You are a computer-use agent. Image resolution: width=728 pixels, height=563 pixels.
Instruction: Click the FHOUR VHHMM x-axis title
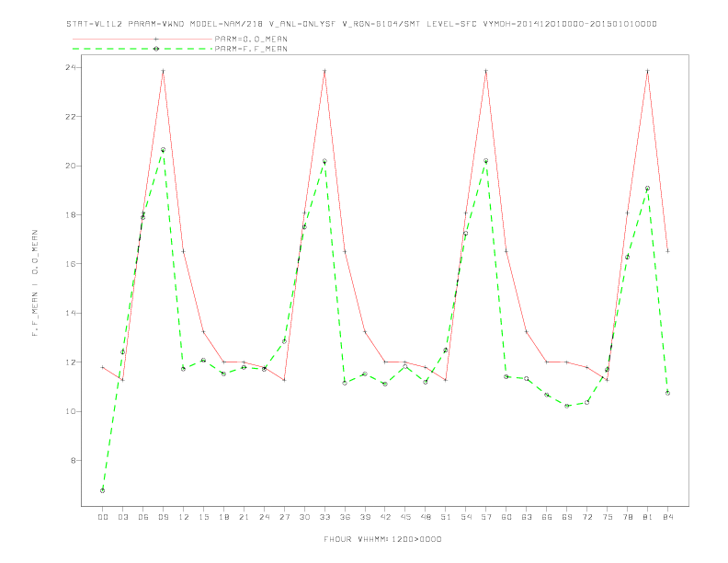[382, 539]
